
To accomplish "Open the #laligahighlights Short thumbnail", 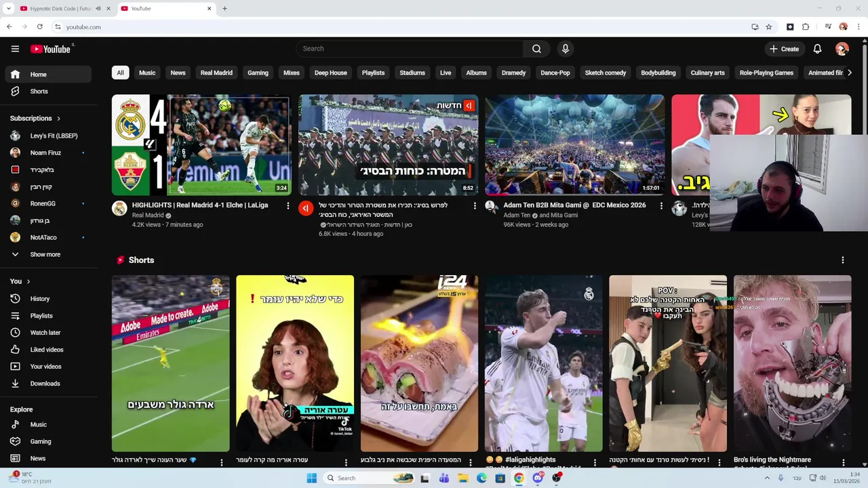I will pyautogui.click(x=544, y=363).
